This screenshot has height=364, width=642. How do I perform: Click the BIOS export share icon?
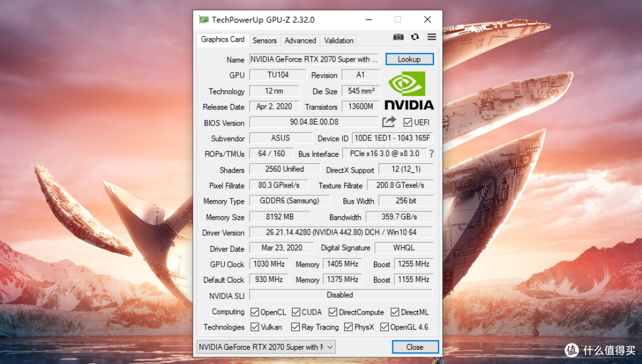coord(389,122)
